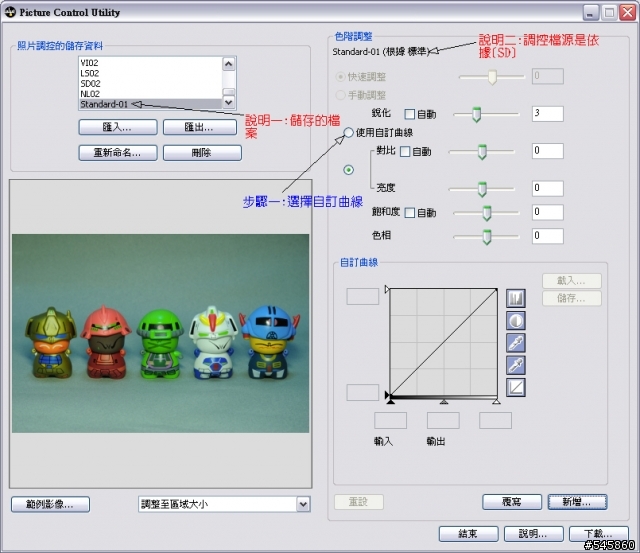Image resolution: width=640 pixels, height=553 pixels.
Task: Click the list scroll-up arrow
Action: click(229, 63)
